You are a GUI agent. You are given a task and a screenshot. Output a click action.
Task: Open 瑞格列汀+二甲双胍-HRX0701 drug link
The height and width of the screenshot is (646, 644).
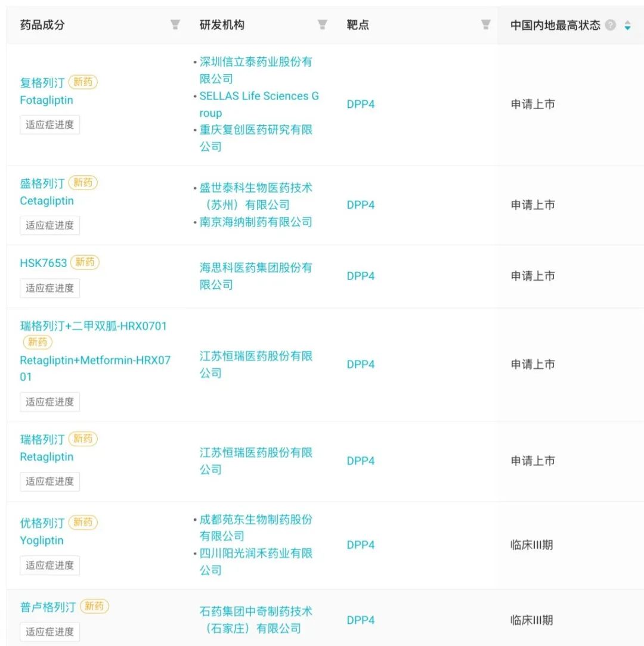click(x=93, y=326)
